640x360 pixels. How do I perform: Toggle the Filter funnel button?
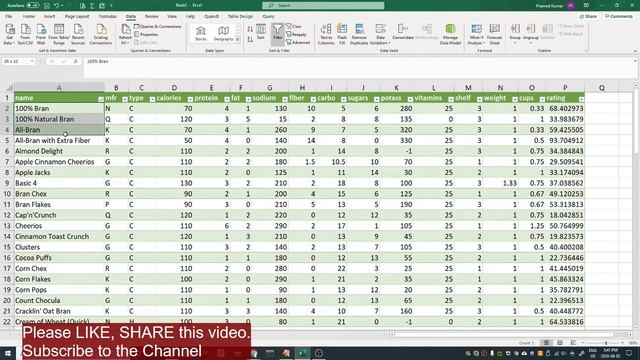point(278,32)
